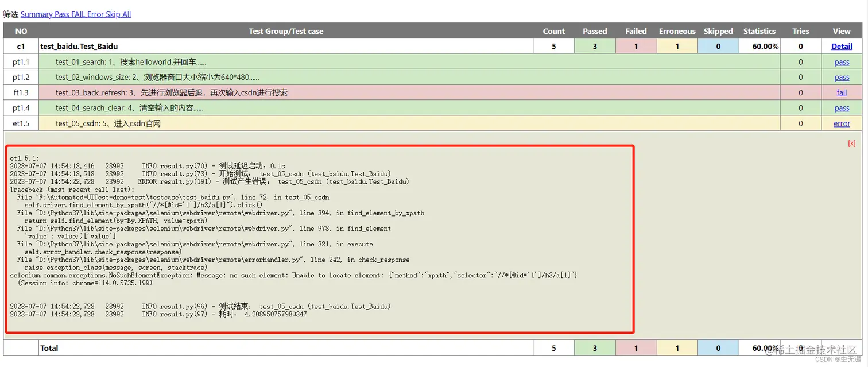Viewport: 868px width, 367px height.
Task: Click the Session info chrome=114.0.5735.199 line
Action: pos(85,283)
